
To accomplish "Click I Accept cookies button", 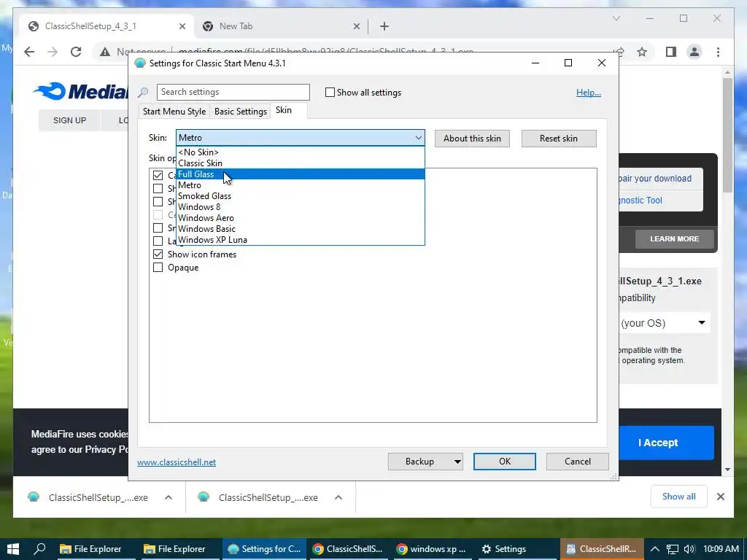I will click(x=658, y=443).
